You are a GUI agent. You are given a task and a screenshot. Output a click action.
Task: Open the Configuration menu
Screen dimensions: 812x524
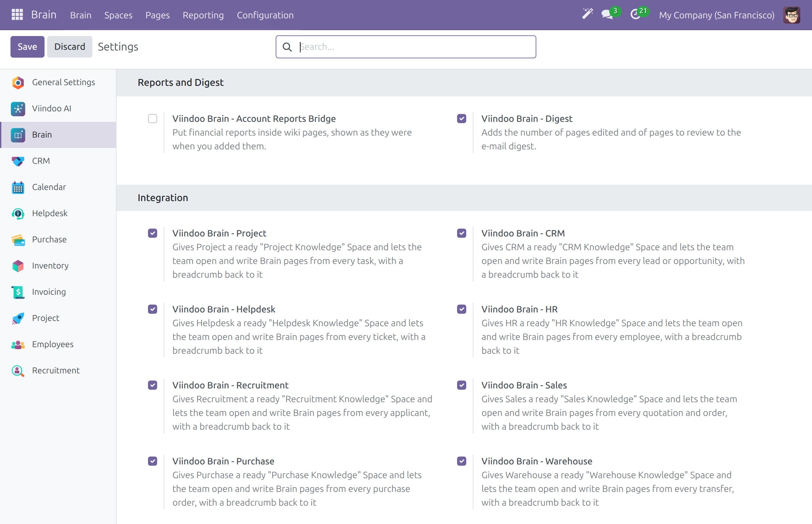coord(265,15)
